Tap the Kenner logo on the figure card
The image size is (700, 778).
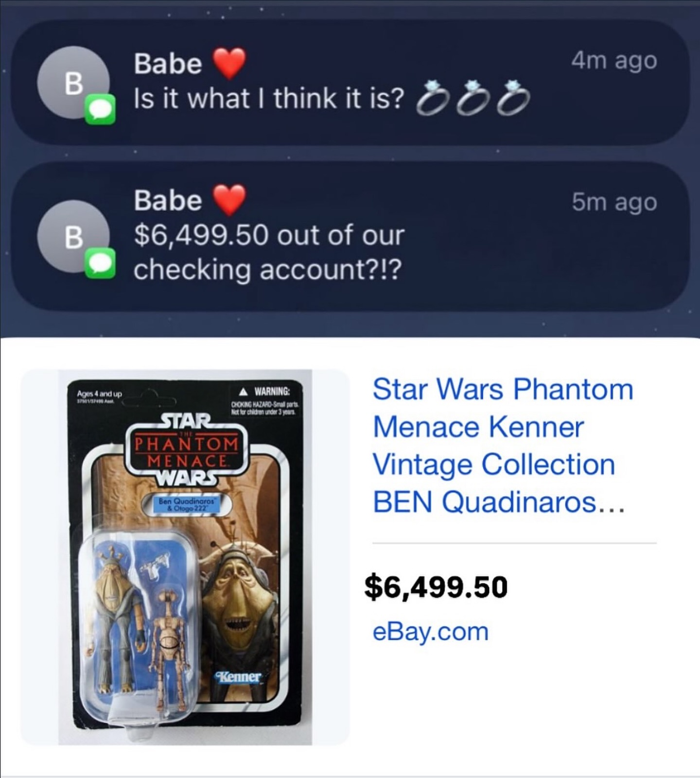point(239,677)
